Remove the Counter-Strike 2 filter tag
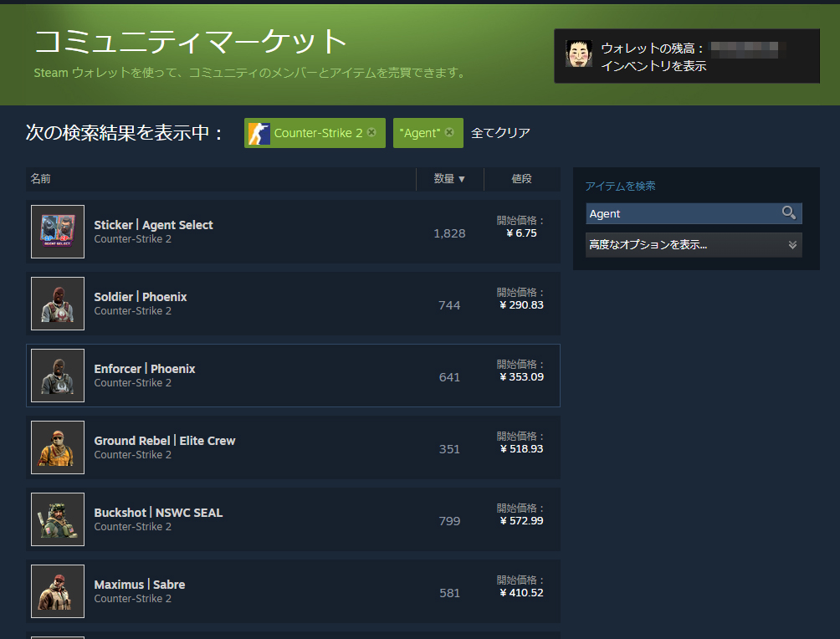This screenshot has width=840, height=639. pos(371,132)
